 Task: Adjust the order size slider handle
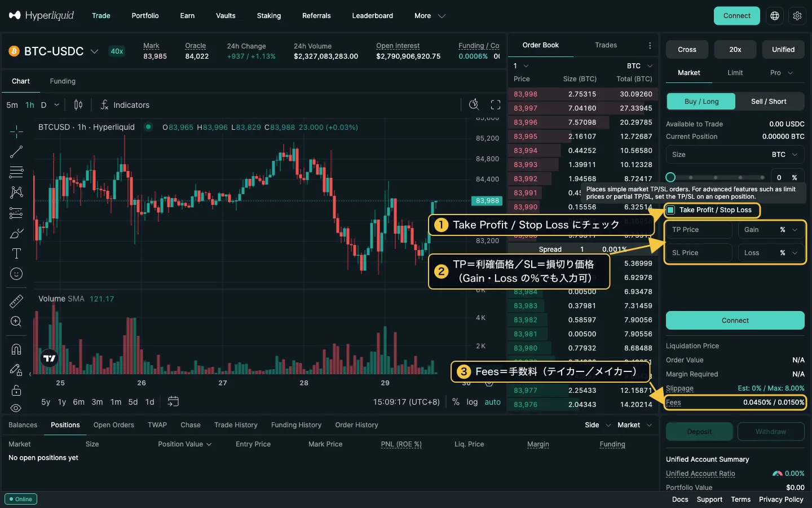pyautogui.click(x=670, y=177)
